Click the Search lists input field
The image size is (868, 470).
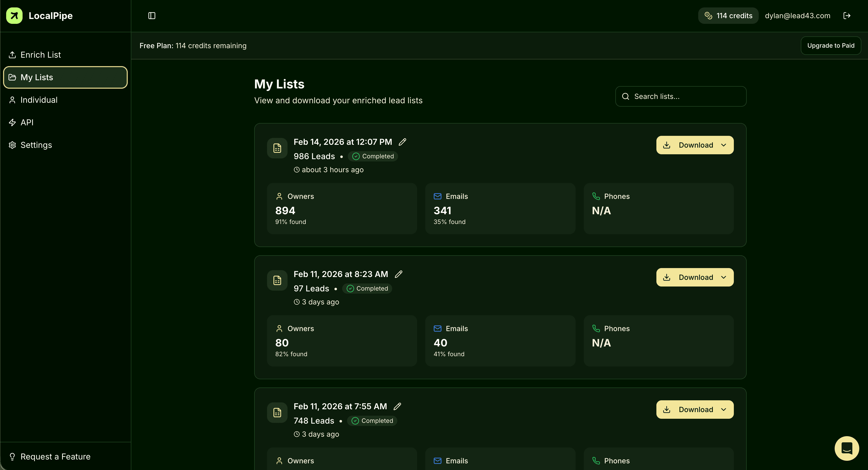coord(680,96)
